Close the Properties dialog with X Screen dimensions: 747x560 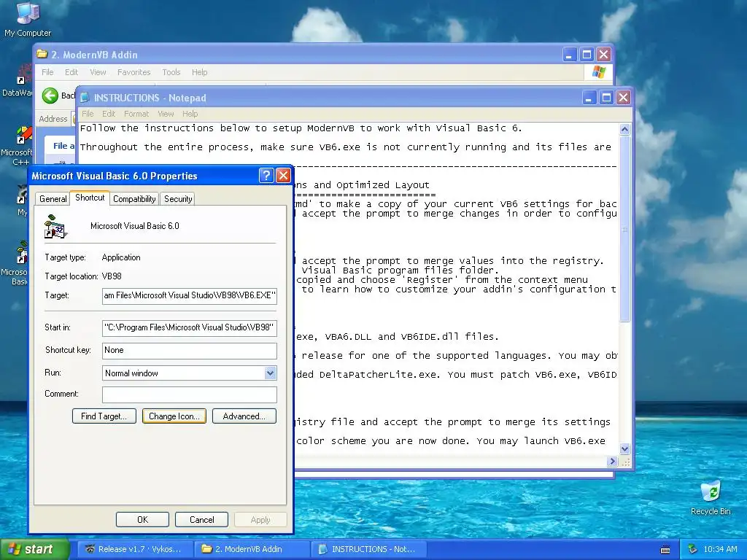pos(284,176)
